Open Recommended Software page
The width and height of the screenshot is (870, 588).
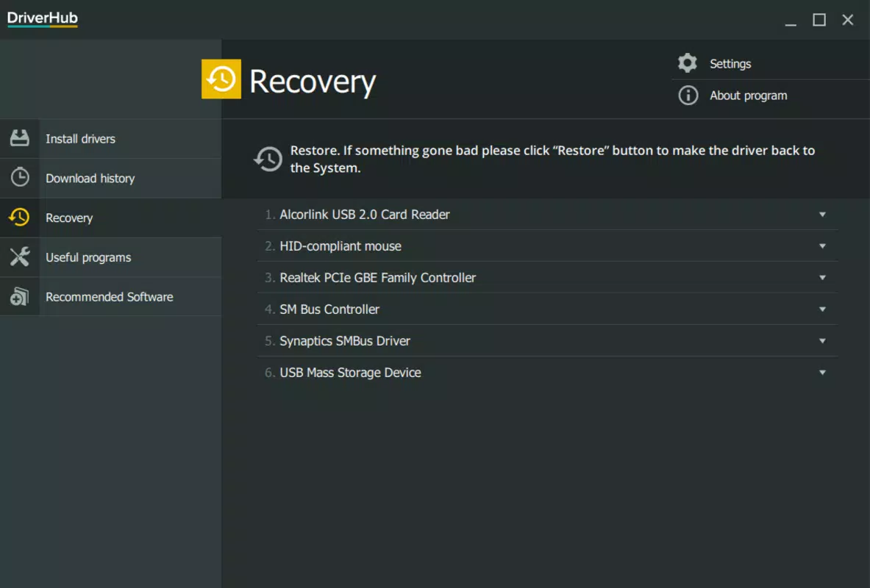click(111, 297)
